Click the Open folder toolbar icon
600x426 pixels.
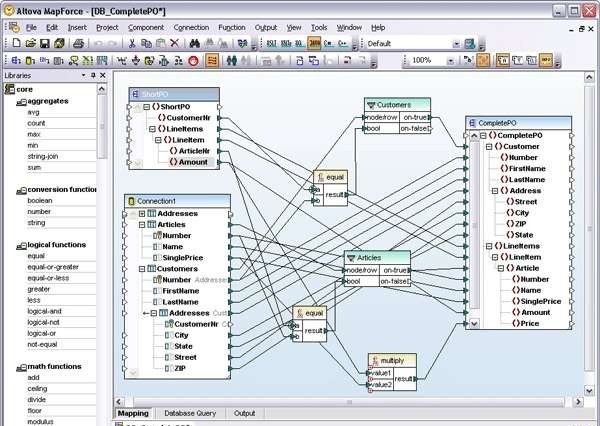30,43
